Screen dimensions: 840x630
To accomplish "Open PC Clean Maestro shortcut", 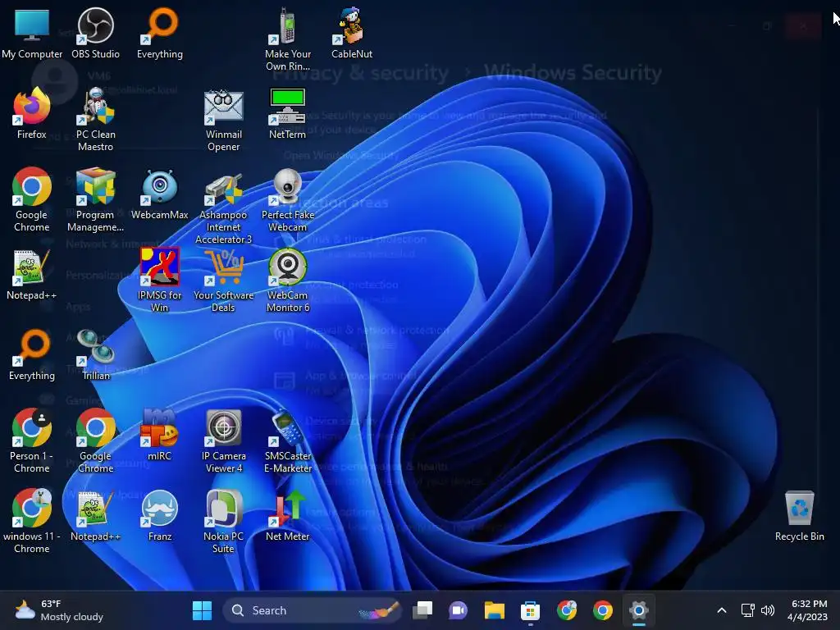I will click(x=95, y=120).
